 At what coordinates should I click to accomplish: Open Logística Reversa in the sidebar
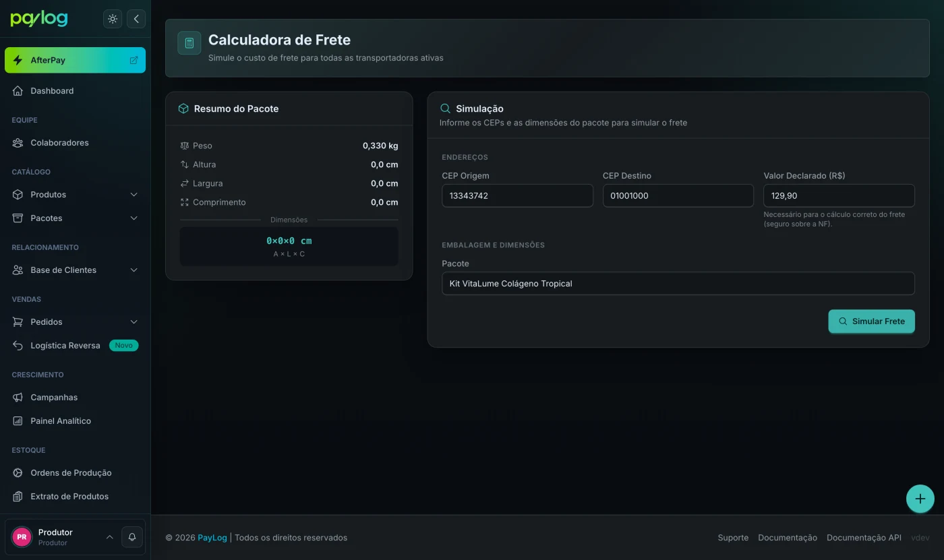[75, 346]
